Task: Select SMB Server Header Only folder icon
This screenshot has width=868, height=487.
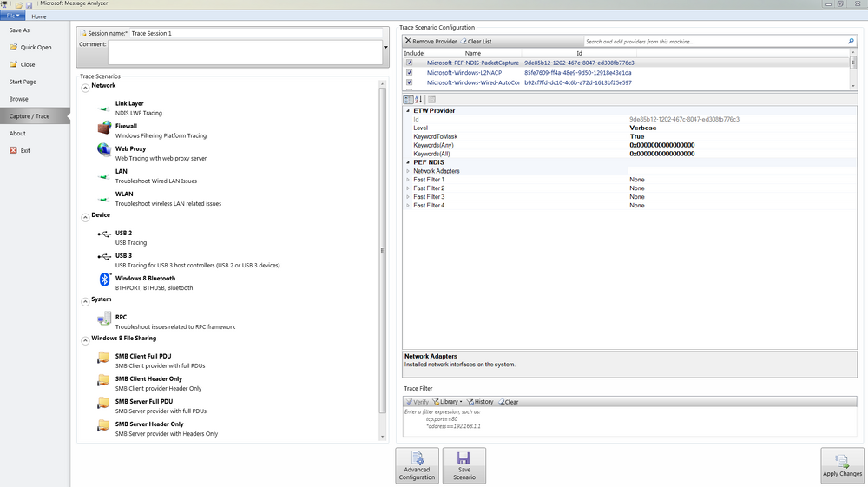Action: pos(103,425)
